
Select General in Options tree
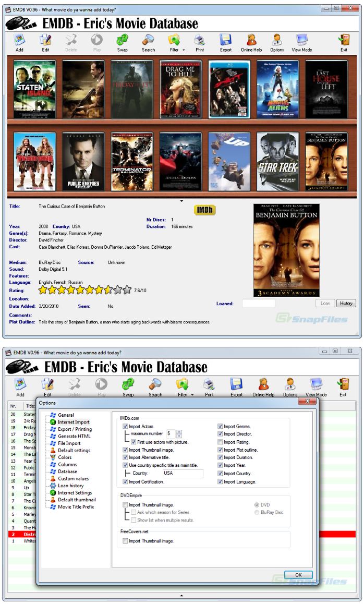click(66, 415)
